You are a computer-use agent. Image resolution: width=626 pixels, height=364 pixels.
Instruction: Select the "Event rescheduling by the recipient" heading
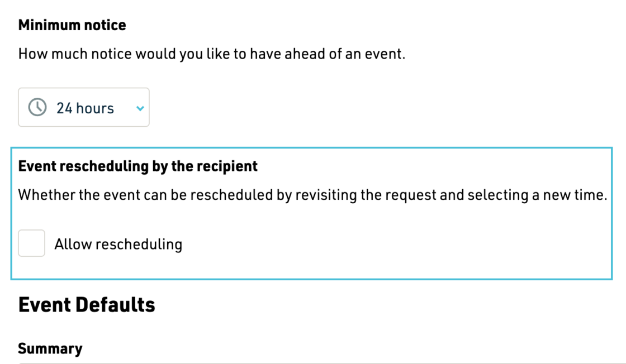click(138, 166)
